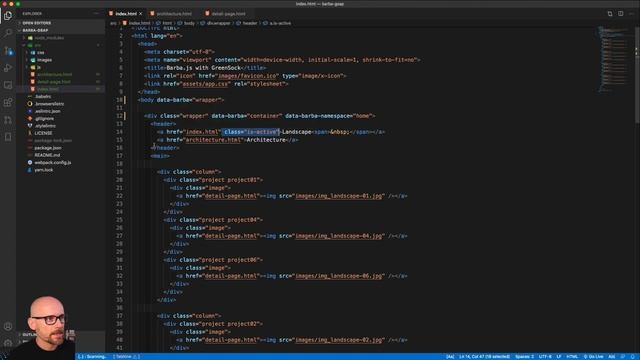Split the editor to the right

pos(620,13)
